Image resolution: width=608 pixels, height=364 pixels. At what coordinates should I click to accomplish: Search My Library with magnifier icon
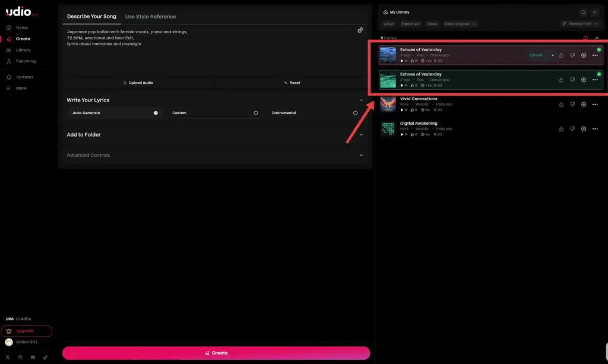[x=583, y=12]
